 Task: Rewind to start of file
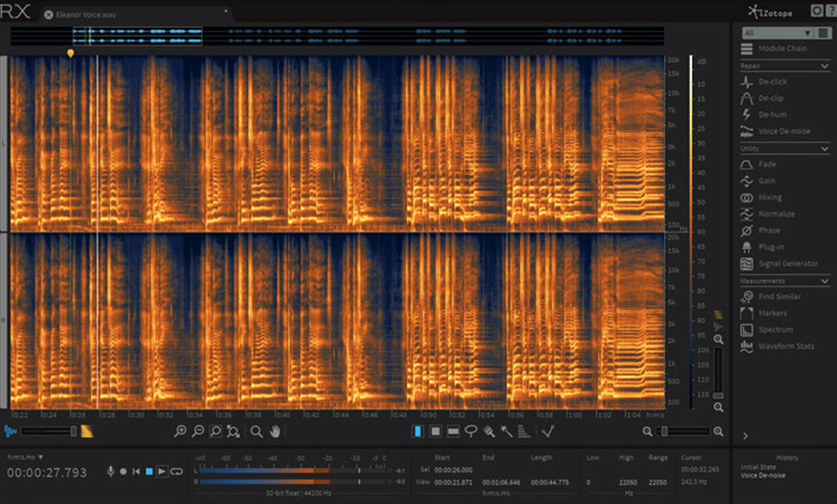point(136,471)
